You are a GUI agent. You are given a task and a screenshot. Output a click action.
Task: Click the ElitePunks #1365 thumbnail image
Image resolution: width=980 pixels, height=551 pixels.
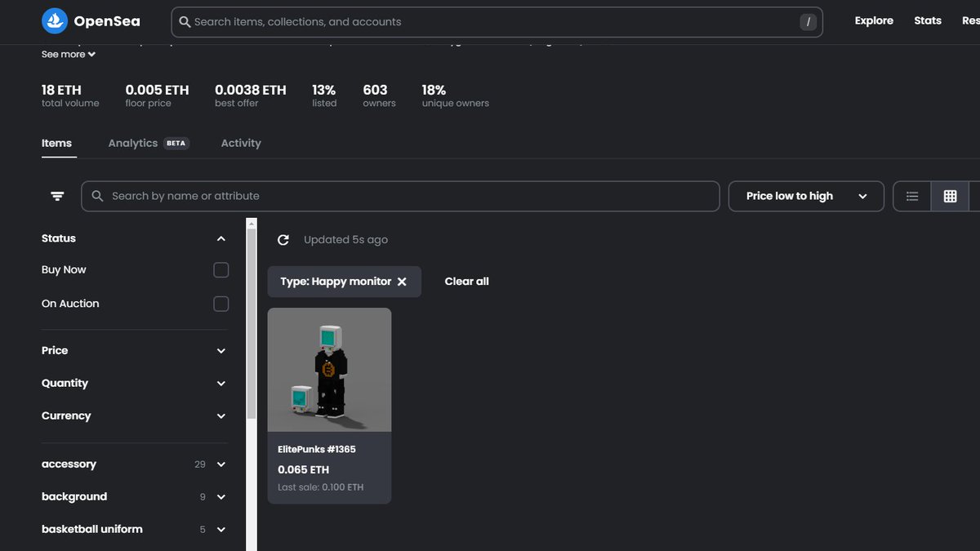click(329, 370)
